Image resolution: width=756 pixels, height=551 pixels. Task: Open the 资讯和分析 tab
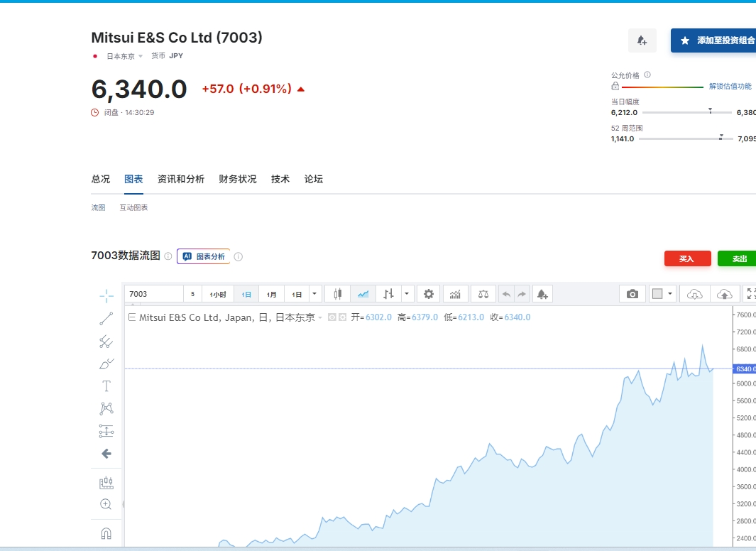tap(181, 180)
